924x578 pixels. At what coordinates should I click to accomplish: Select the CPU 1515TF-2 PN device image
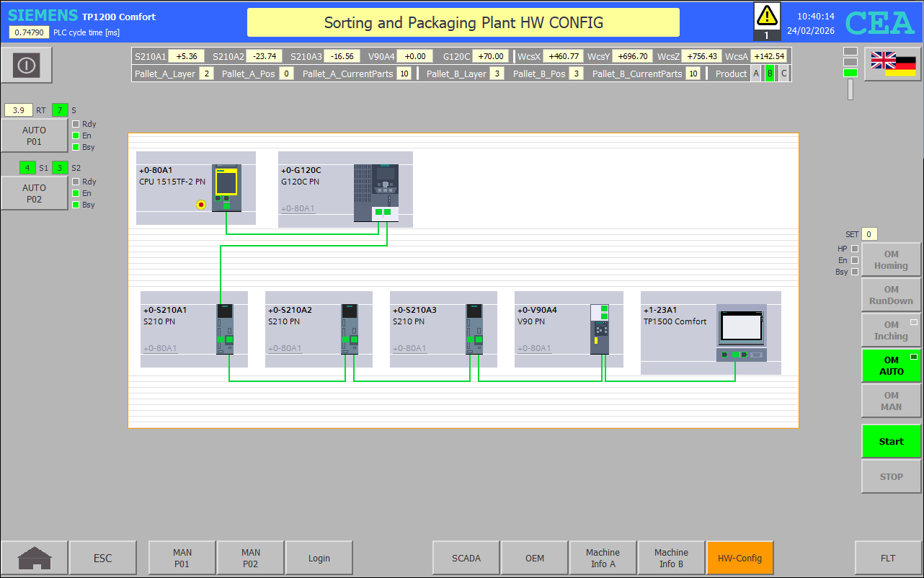(226, 188)
